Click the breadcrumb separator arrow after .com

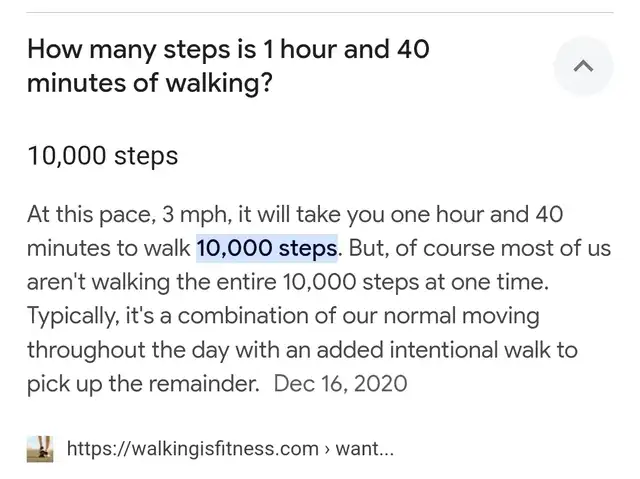coord(327,449)
